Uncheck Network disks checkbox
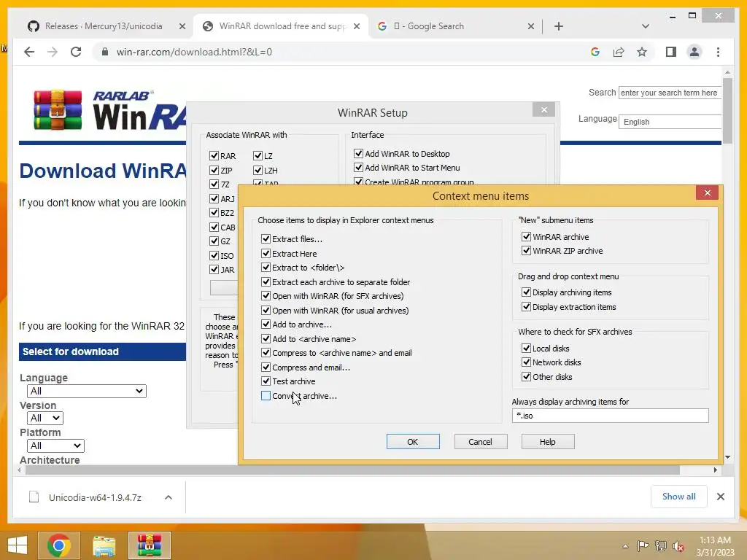 526,362
